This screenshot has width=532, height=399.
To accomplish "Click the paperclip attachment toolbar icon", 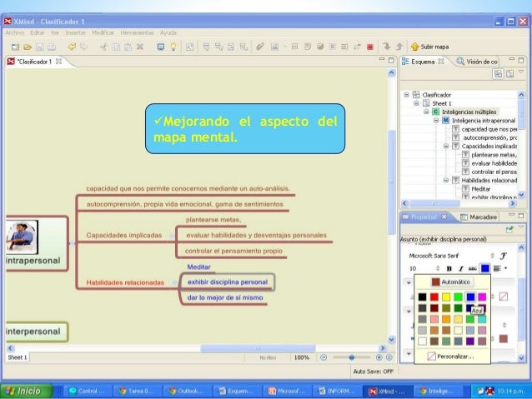I will [259, 47].
